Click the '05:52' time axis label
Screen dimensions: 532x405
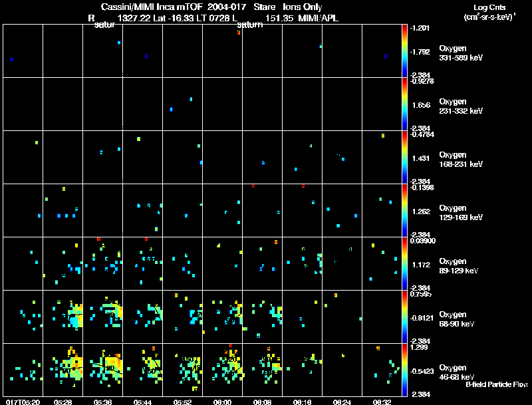(182, 402)
